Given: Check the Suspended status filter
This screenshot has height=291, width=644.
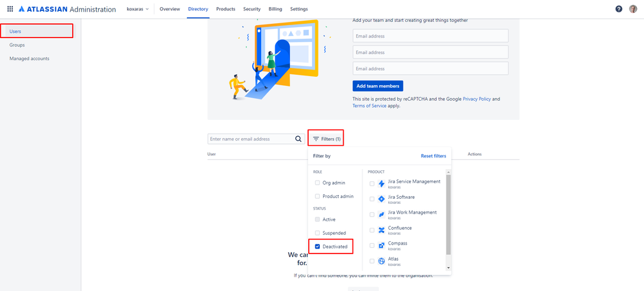Looking at the screenshot, I should point(317,233).
